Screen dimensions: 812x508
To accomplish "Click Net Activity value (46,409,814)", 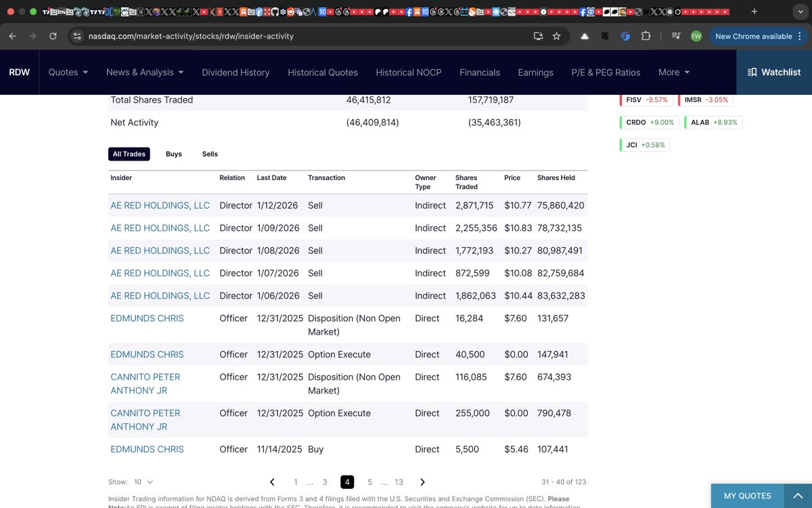I will tap(372, 123).
